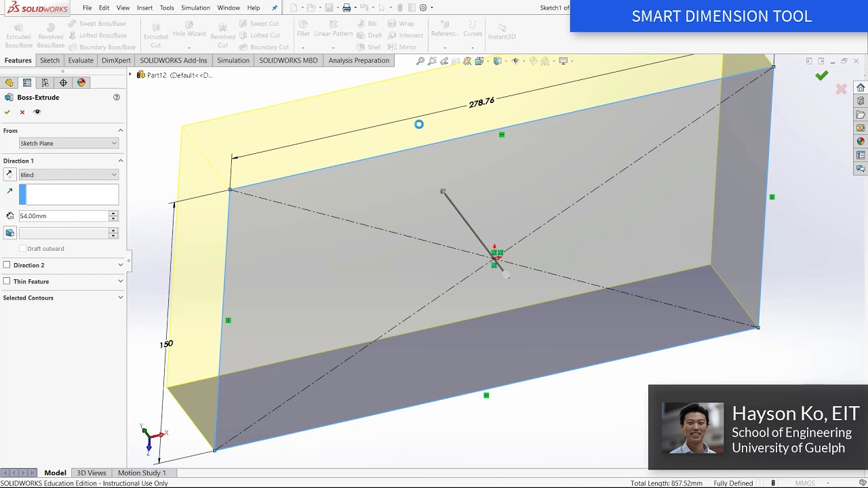Toggle the Detailed Preview eye icon
Image resolution: width=868 pixels, height=488 pixels.
37,112
